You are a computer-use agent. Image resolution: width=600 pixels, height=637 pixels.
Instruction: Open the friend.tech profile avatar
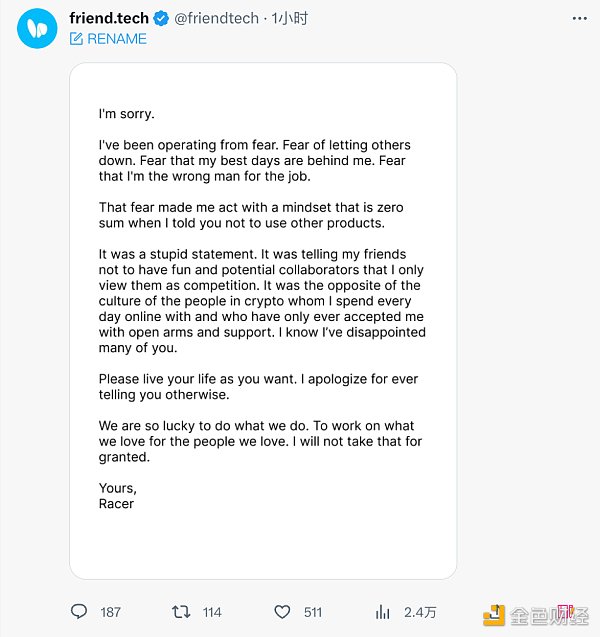point(37,27)
